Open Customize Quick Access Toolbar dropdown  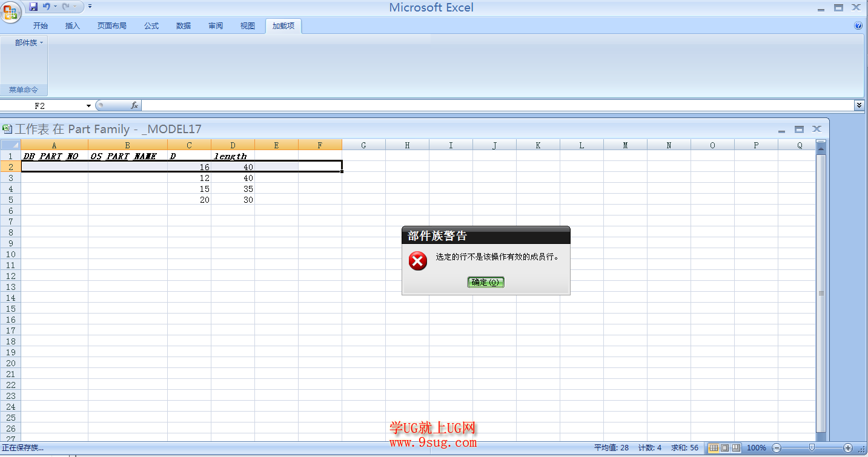point(90,7)
